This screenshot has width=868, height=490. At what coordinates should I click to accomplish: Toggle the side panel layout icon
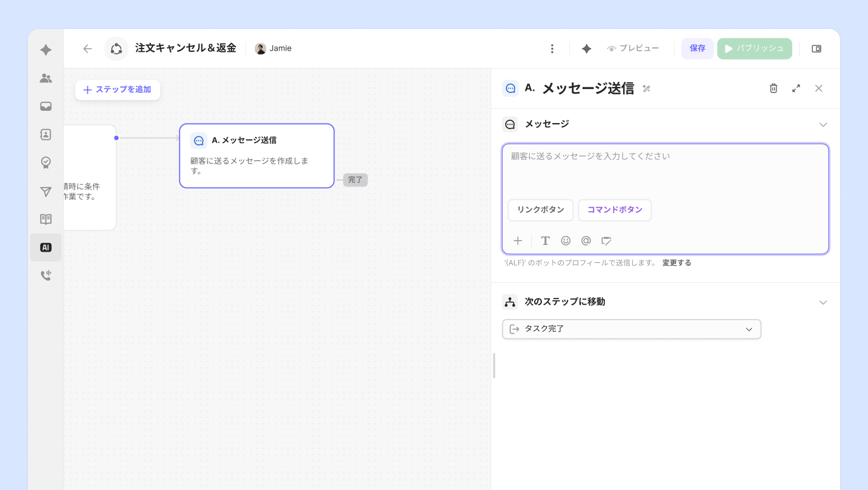pos(816,49)
